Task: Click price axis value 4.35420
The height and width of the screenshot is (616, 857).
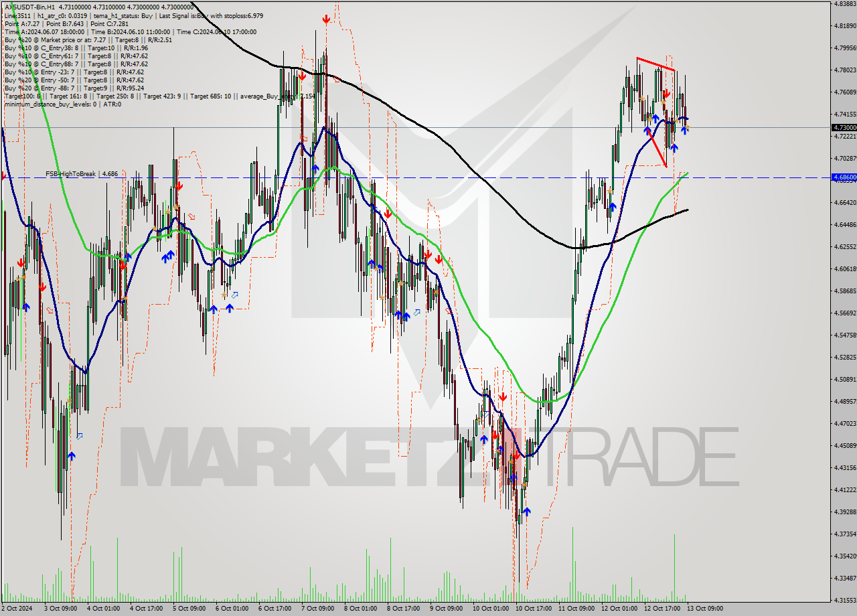Action: point(845,556)
